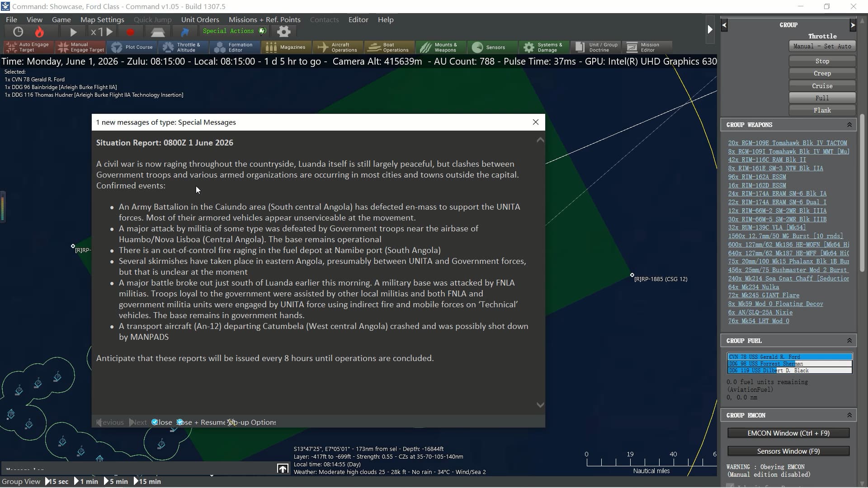Open Formation Editor

click(235, 47)
